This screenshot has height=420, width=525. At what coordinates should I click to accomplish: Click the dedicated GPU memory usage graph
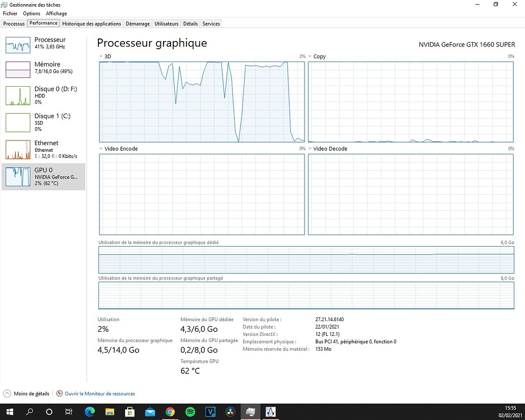pos(306,259)
